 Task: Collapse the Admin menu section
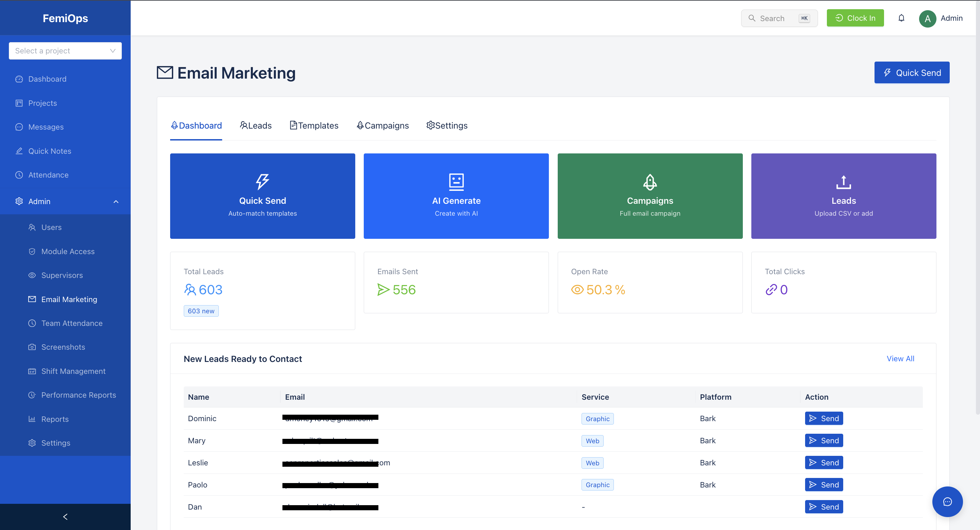tap(116, 201)
